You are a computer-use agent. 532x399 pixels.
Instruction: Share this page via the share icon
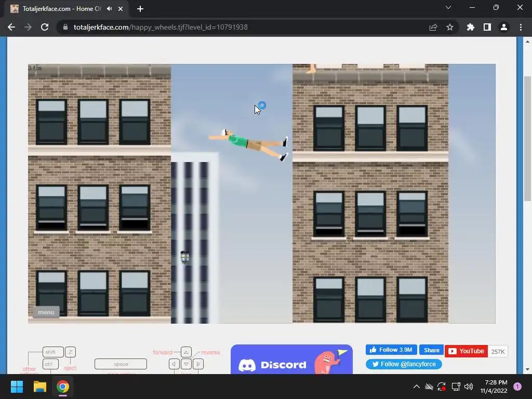click(x=433, y=27)
